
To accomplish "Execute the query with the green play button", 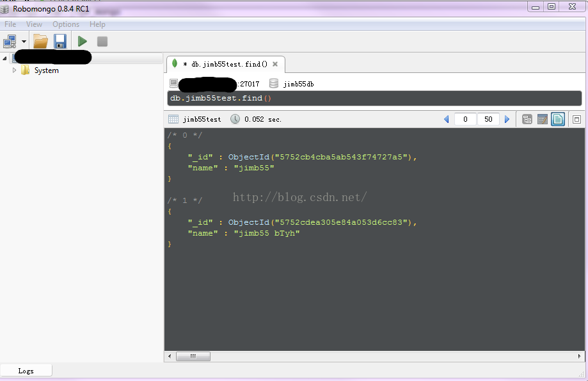I will tap(82, 41).
